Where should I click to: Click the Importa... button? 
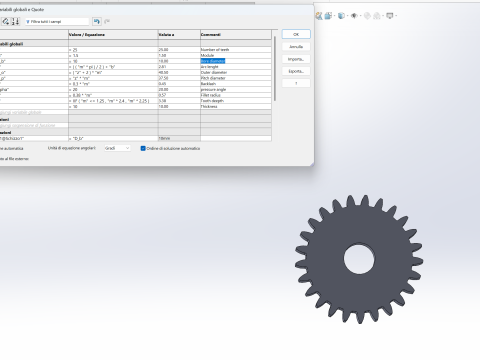[296, 59]
